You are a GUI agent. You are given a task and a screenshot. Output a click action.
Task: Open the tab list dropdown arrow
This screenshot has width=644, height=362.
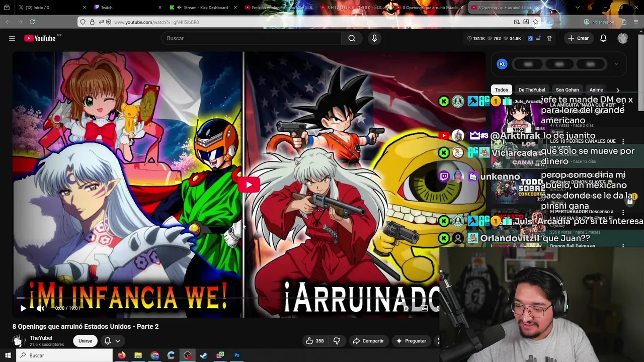(577, 8)
